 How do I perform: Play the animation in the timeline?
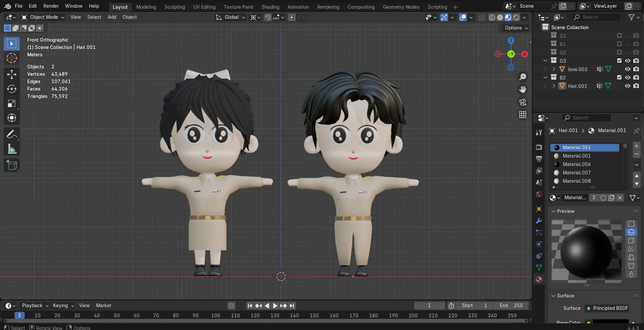(275, 306)
